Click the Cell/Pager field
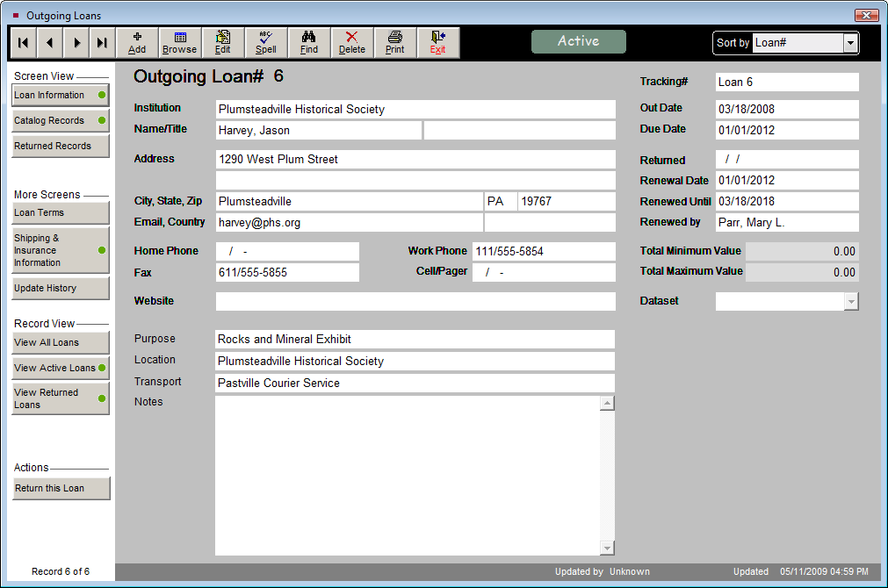The image size is (888, 588). pyautogui.click(x=544, y=272)
